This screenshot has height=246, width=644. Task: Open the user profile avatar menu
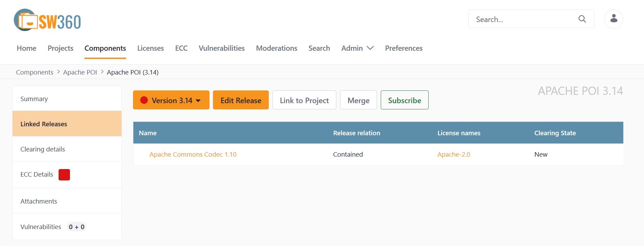(614, 19)
